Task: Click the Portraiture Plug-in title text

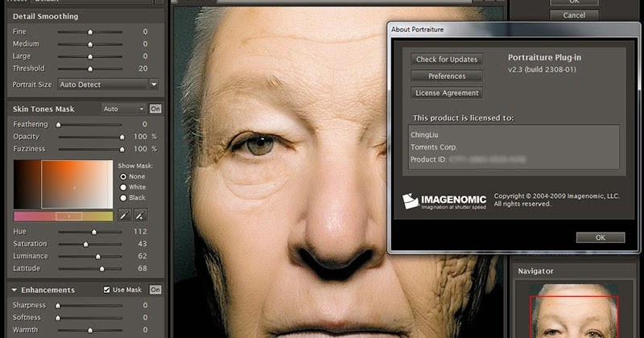Action: point(545,57)
